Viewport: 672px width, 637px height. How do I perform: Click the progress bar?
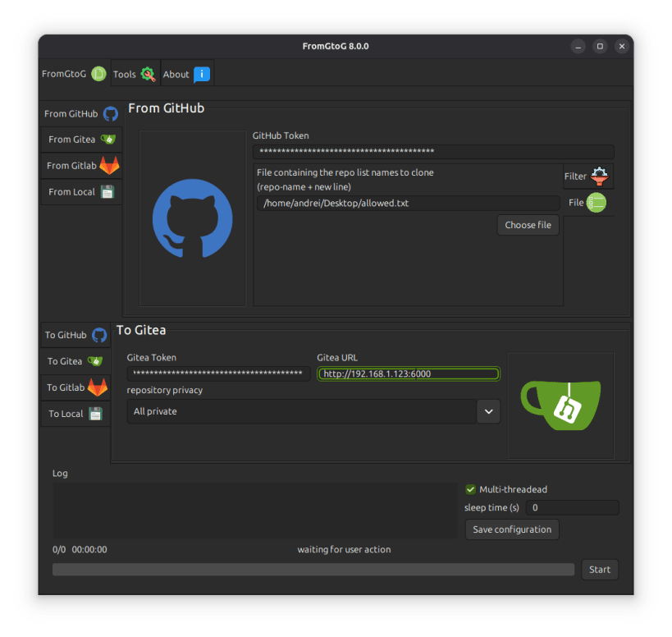pyautogui.click(x=313, y=569)
